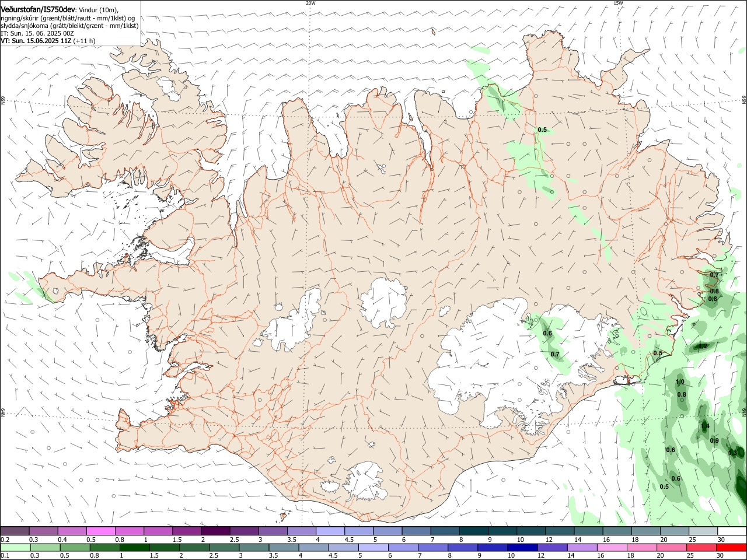The image size is (747, 560).
Task: Pick the light pink 16 swatch in the lower legend row
Action: [612, 548]
